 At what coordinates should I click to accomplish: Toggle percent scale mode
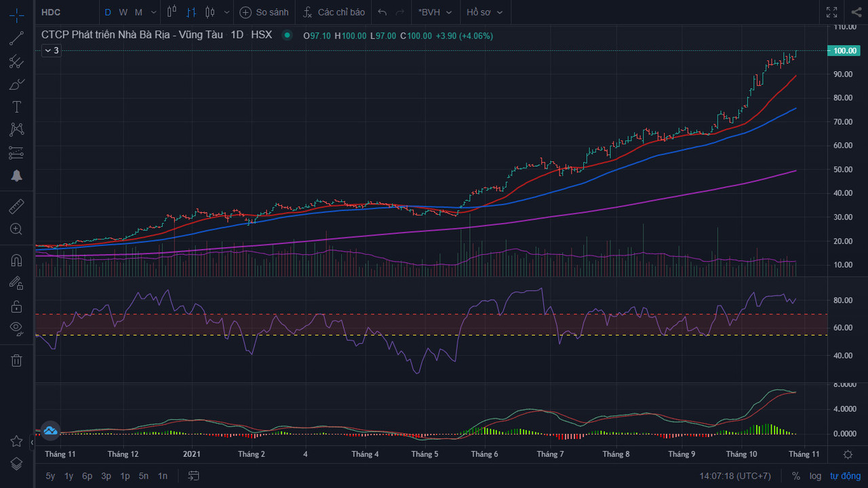(x=795, y=476)
